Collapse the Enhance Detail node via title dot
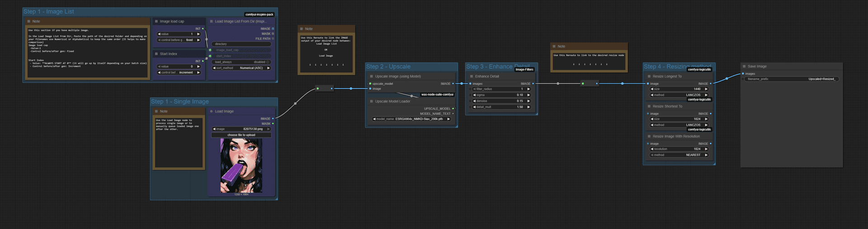 (x=472, y=76)
